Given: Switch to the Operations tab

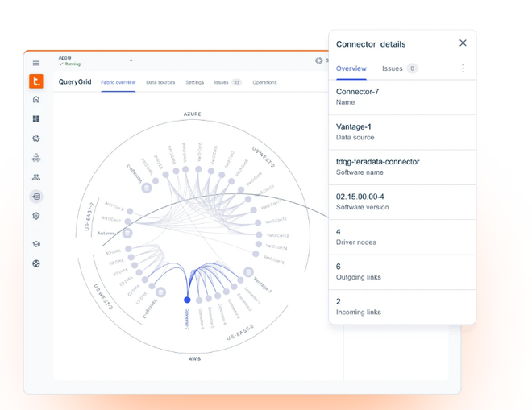Looking at the screenshot, I should point(264,82).
